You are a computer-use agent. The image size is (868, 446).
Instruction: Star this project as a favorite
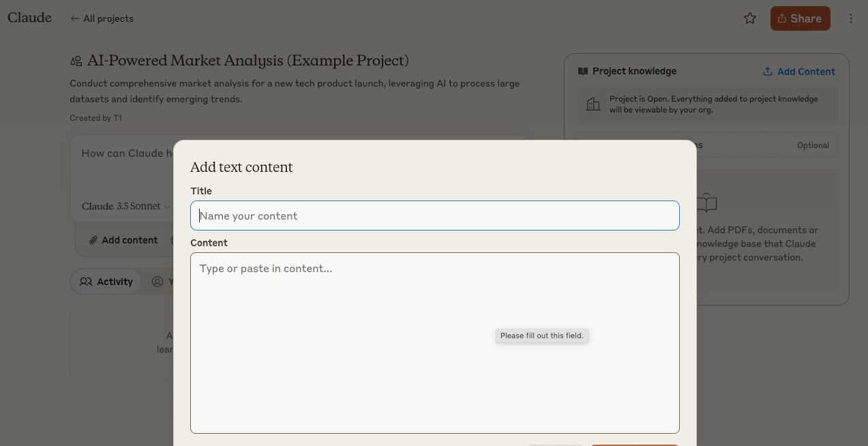coord(750,18)
